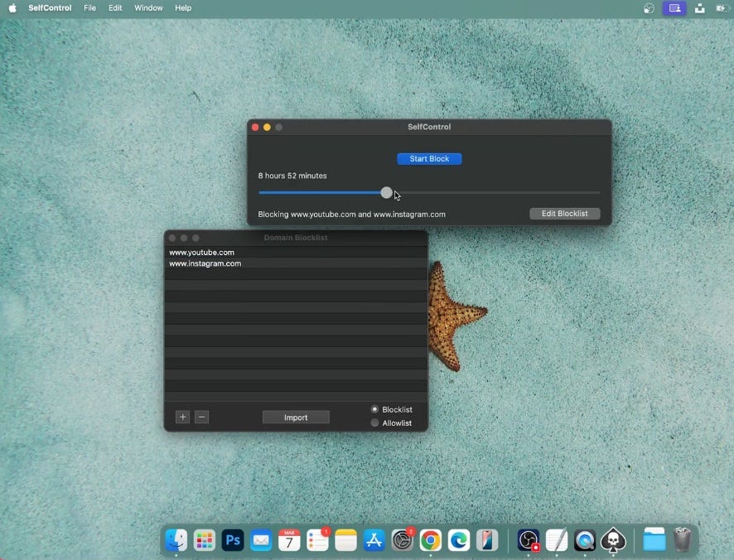
Task: Click the block duration slider knob
Action: point(386,192)
